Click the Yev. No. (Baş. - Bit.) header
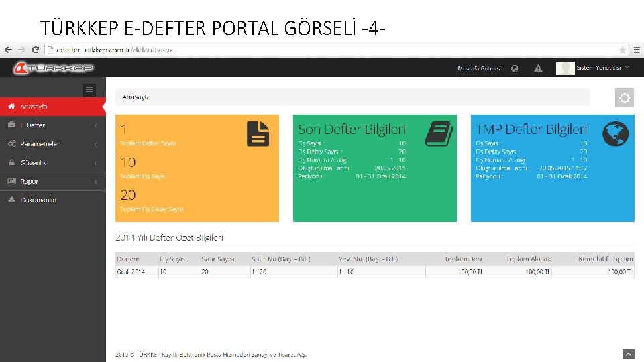Image resolution: width=644 pixels, height=362 pixels. coord(368,259)
